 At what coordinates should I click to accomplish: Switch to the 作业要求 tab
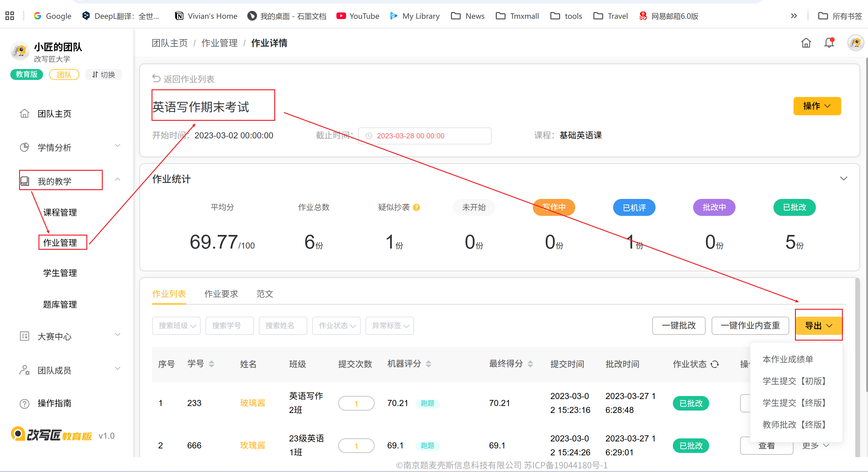(x=221, y=294)
